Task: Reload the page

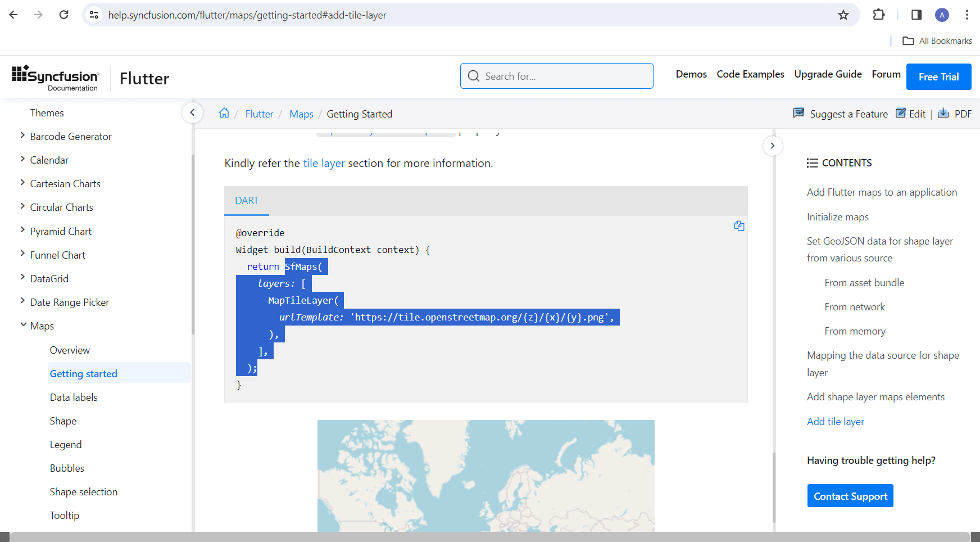Action: pyautogui.click(x=64, y=15)
